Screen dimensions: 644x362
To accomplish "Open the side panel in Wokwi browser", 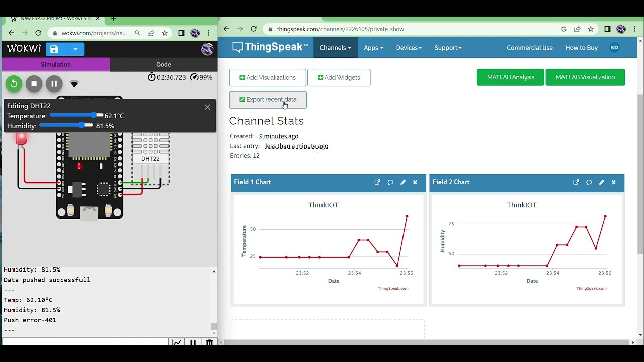I will [x=181, y=33].
